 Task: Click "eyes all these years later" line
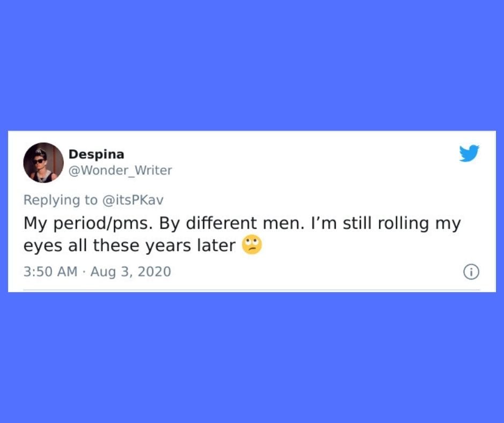tap(130, 246)
